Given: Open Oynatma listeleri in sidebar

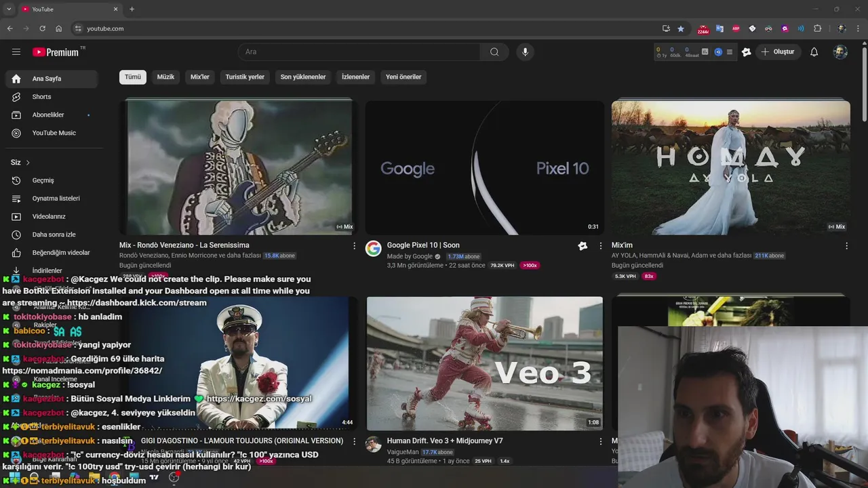Looking at the screenshot, I should [x=52, y=199].
